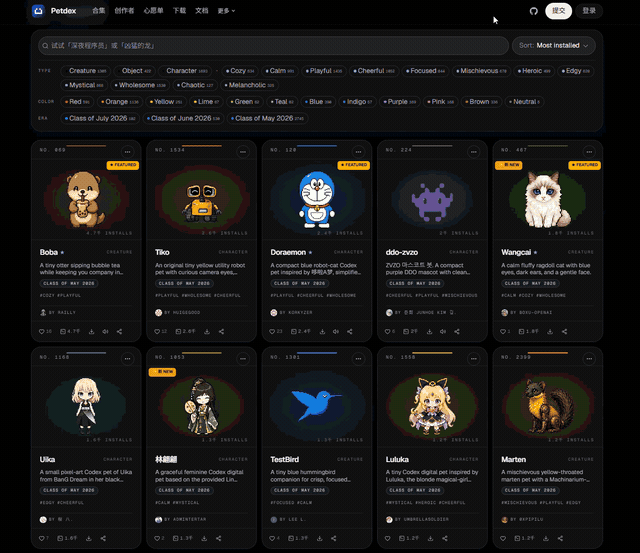Filter by Blue color
The height and width of the screenshot is (553, 640).
(318, 102)
